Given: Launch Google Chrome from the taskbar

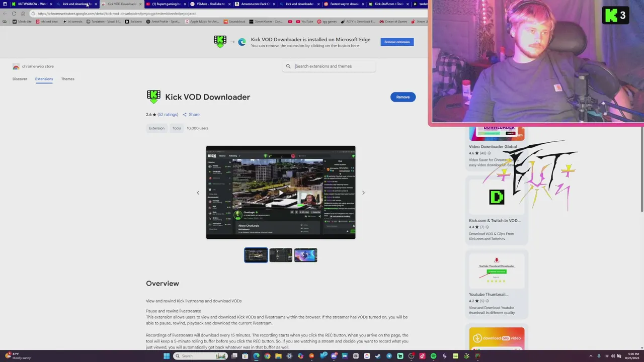Looking at the screenshot, I should pyautogui.click(x=267, y=356).
